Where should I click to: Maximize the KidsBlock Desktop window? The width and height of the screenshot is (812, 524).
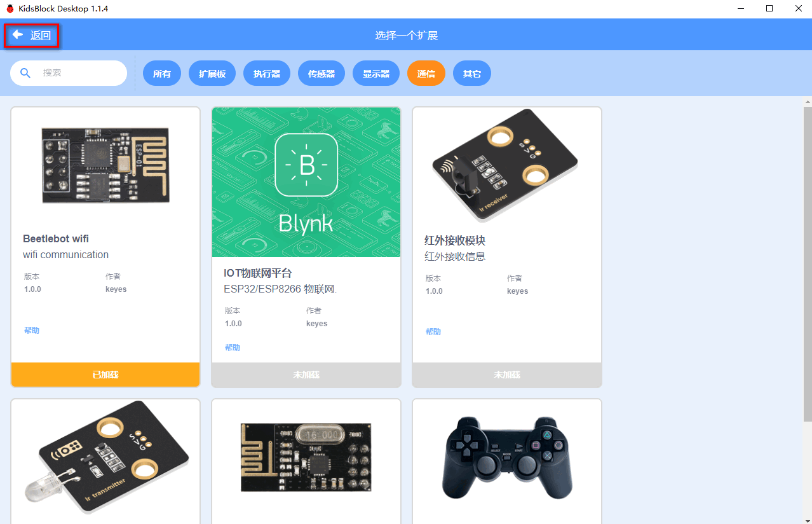coord(769,8)
